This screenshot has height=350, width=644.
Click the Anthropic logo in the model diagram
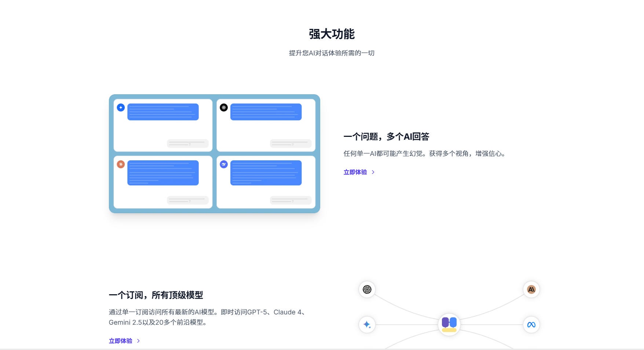[x=531, y=289]
